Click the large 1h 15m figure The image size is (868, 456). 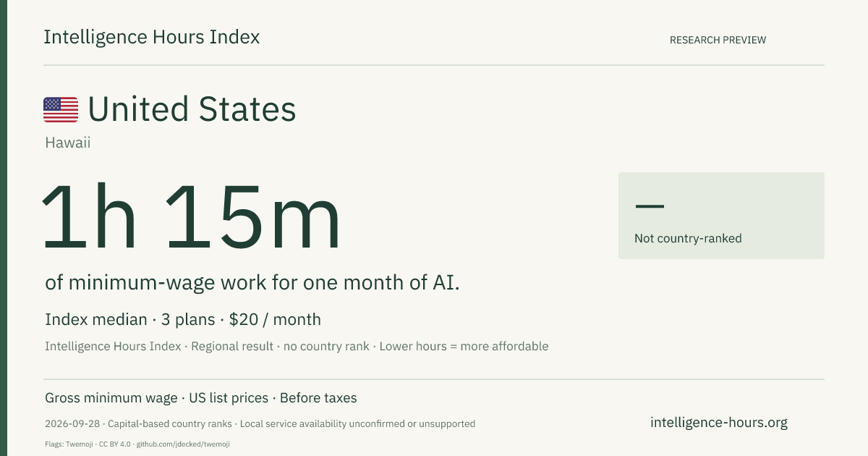tap(191, 218)
